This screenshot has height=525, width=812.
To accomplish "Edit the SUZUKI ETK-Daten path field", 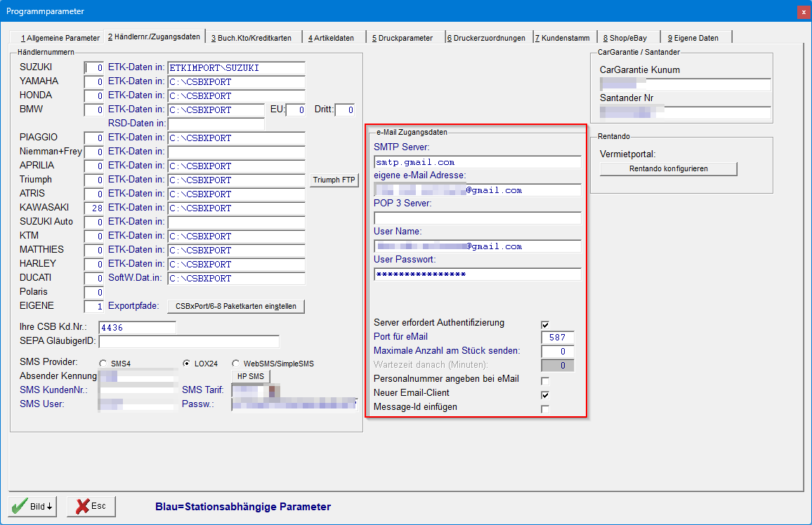I will tap(236, 68).
